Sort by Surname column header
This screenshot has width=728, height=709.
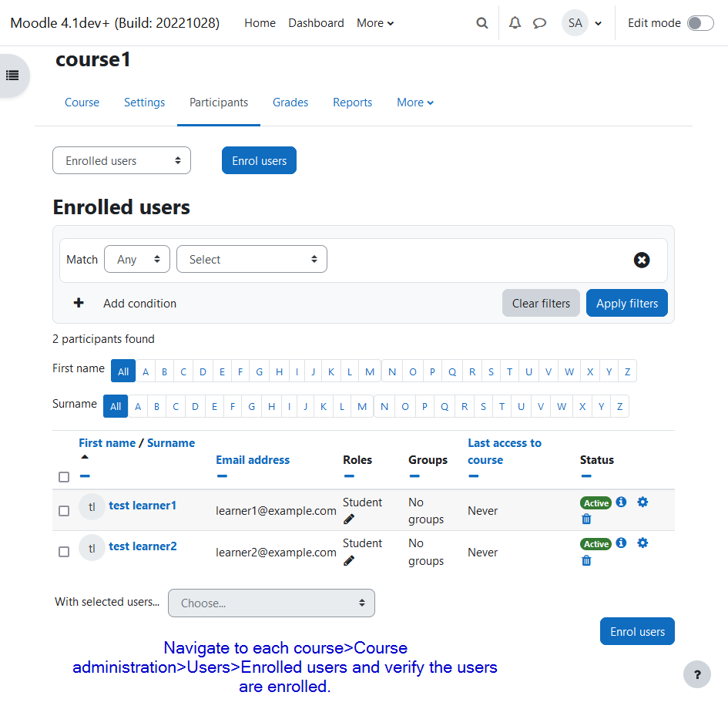tap(171, 443)
